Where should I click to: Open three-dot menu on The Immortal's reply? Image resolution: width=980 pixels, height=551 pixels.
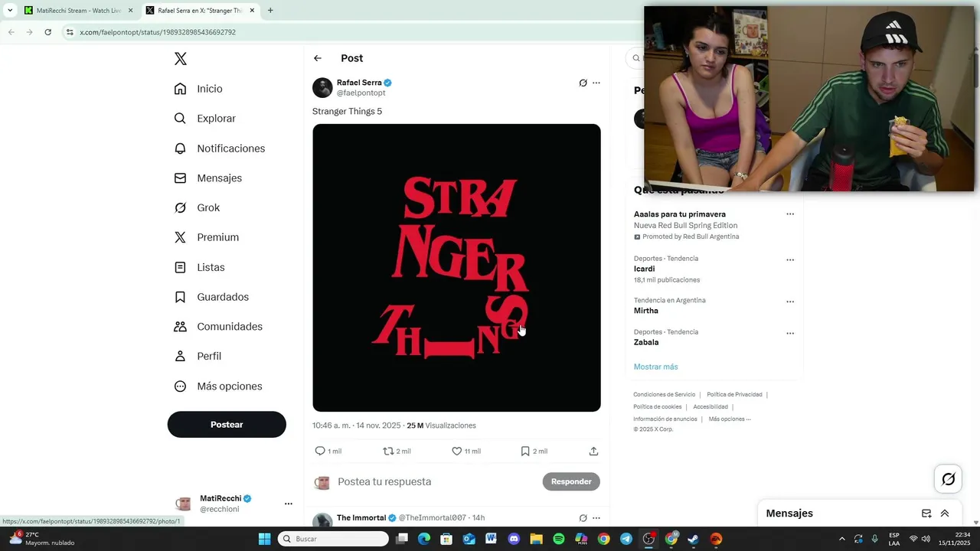596,518
